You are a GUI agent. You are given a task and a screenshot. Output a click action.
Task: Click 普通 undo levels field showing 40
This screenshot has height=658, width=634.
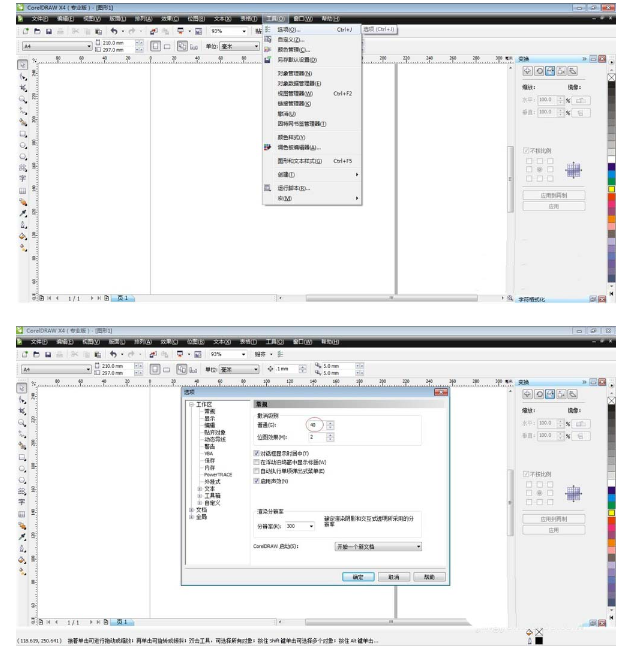click(x=317, y=425)
